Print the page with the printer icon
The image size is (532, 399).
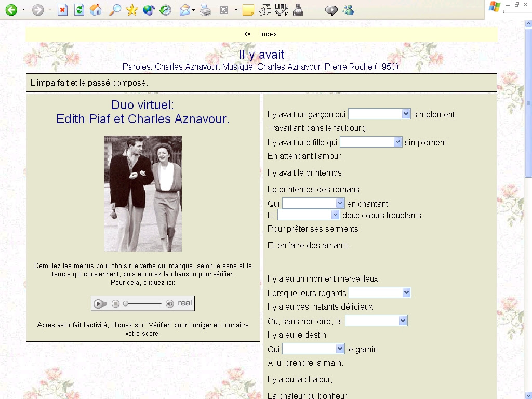click(x=205, y=10)
